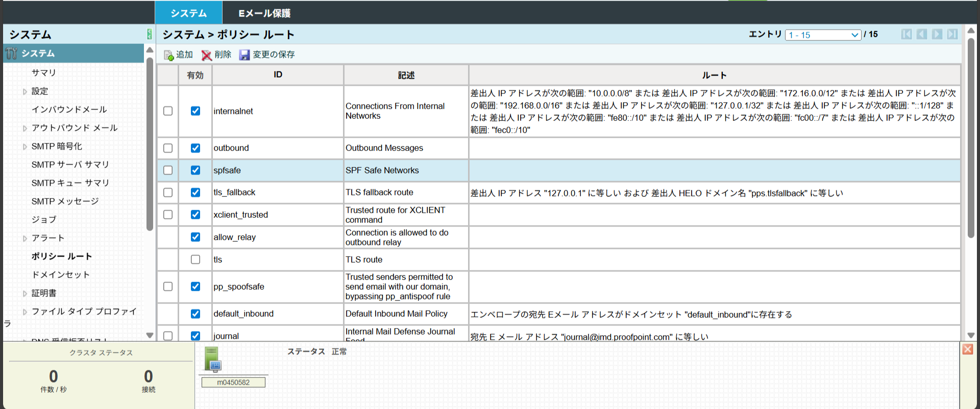Screen dimensions: 980x409
Task: Open インバウンドメール in the sidebar
Action: (x=69, y=110)
